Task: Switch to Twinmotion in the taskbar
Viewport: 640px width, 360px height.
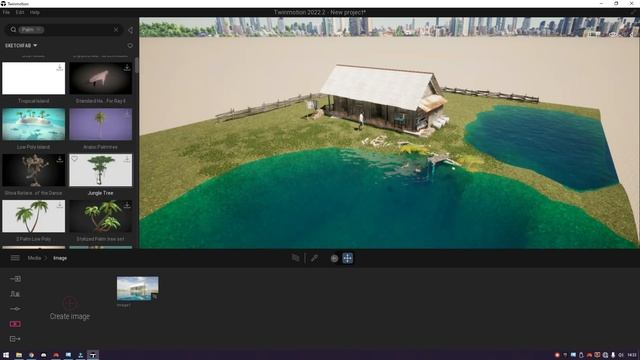Action: 93,355
